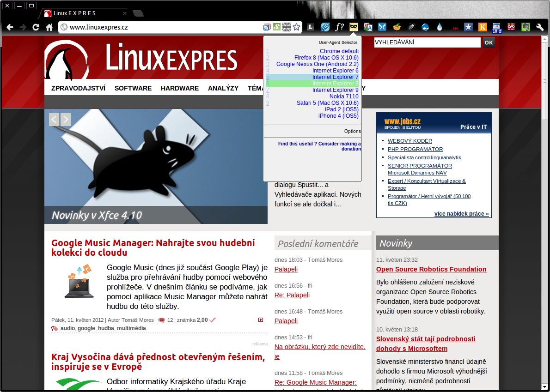This screenshot has width=550, height=392.
Task: Open the orange K extension icon
Action: [x=483, y=27]
